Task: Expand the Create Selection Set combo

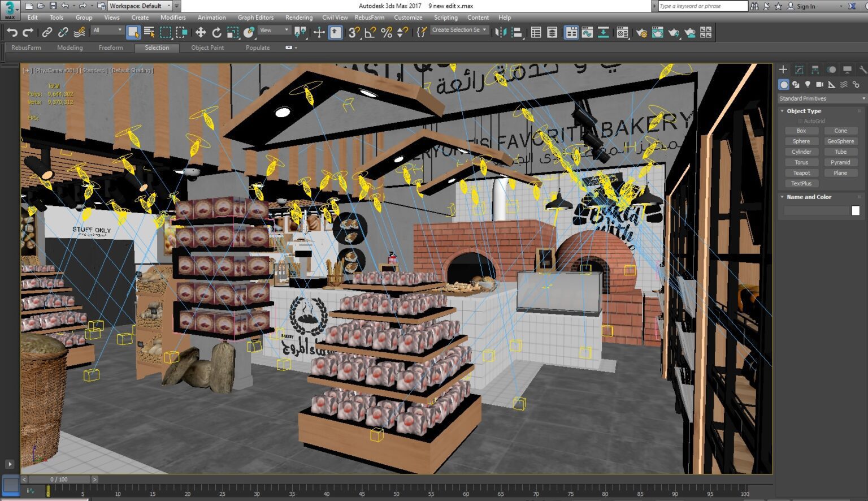Action: tap(483, 29)
